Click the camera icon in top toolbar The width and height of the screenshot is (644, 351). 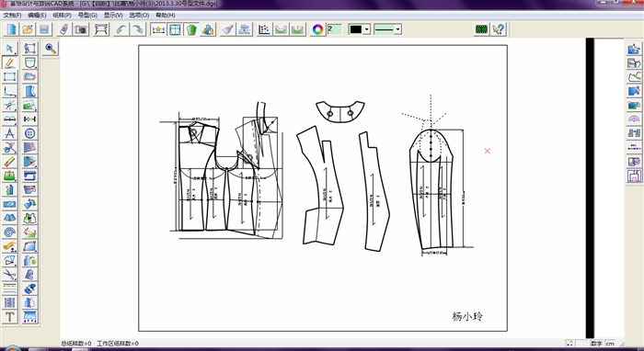(81, 29)
